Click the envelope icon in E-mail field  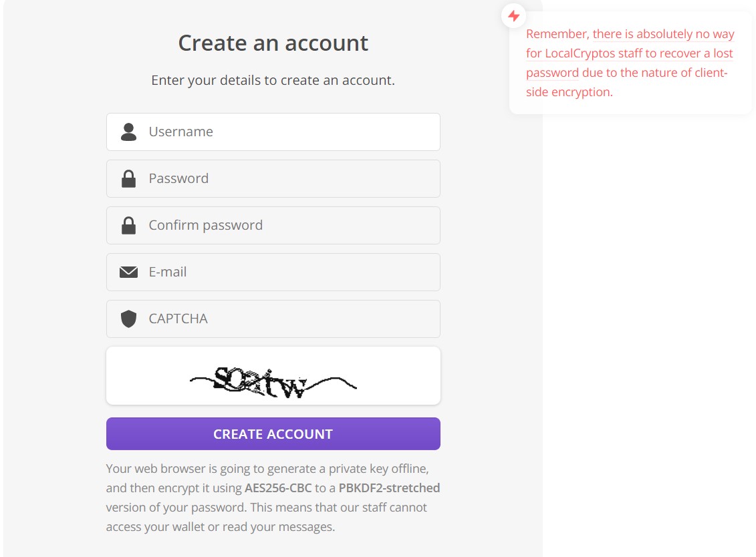[128, 272]
